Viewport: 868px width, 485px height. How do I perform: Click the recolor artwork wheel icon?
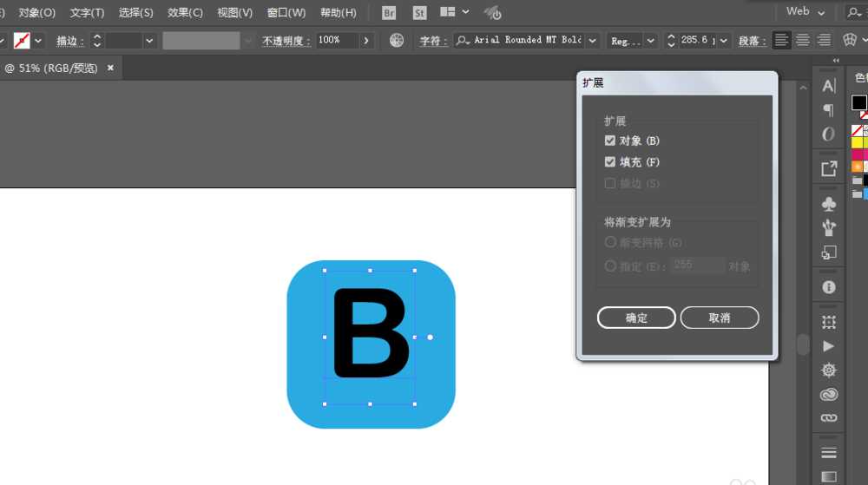tap(397, 40)
